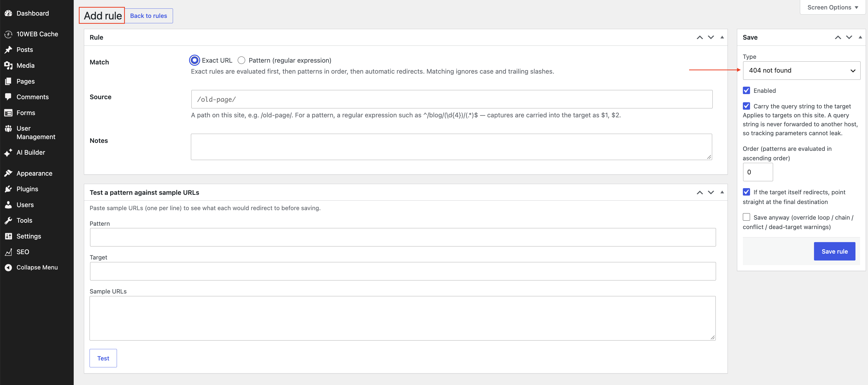Collapse the Rule panel with triangle toggle

[x=722, y=37]
